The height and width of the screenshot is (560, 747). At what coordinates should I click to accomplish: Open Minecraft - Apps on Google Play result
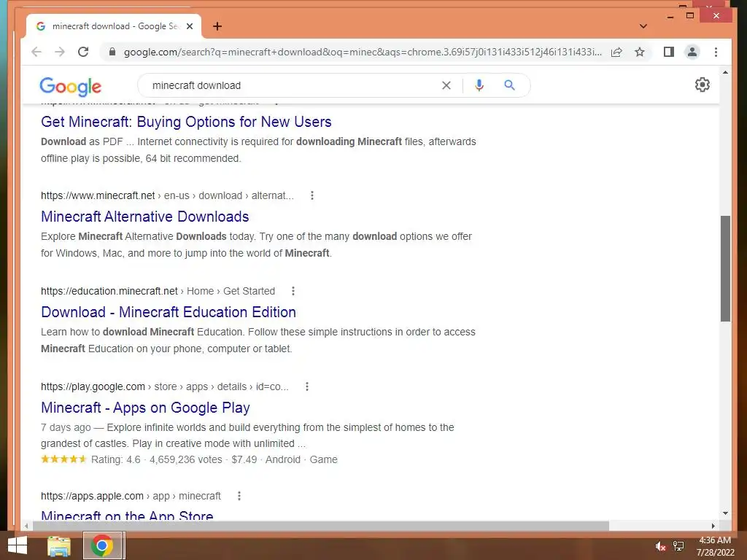click(x=145, y=408)
